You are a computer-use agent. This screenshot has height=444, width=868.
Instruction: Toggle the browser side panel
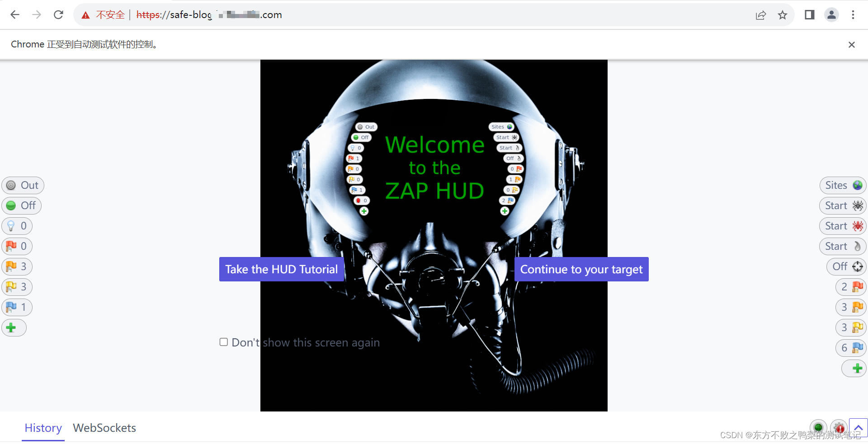point(809,15)
